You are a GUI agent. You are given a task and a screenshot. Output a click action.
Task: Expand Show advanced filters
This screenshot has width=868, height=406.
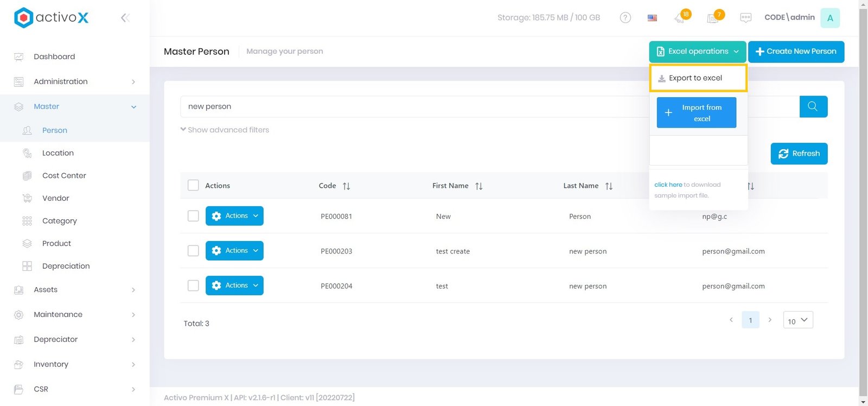(x=225, y=130)
